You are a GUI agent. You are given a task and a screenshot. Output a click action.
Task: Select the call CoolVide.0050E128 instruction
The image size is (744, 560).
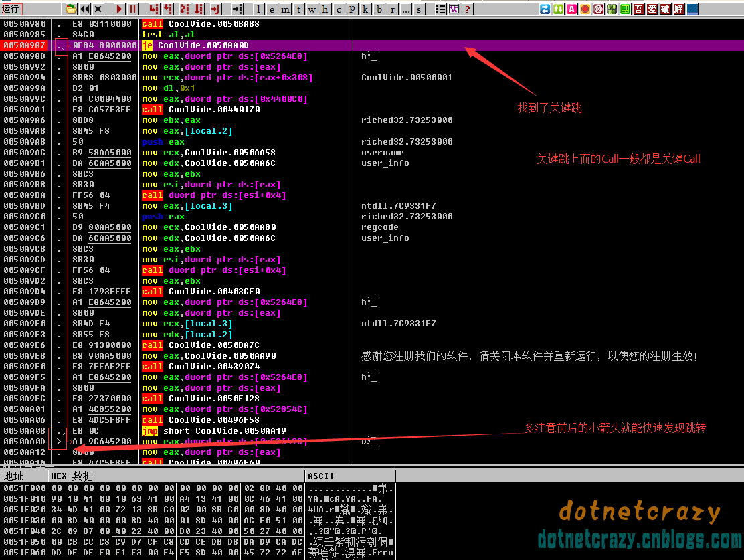point(201,399)
